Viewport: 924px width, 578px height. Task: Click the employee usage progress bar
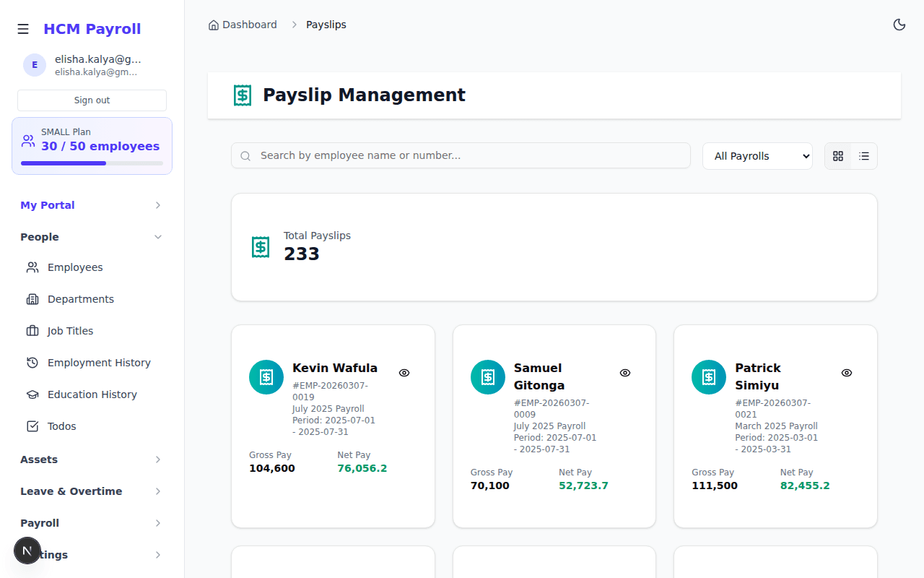(x=92, y=163)
